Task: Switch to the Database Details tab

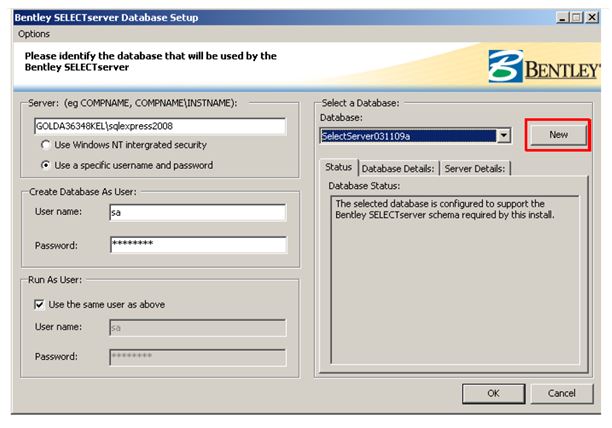Action: click(x=398, y=169)
